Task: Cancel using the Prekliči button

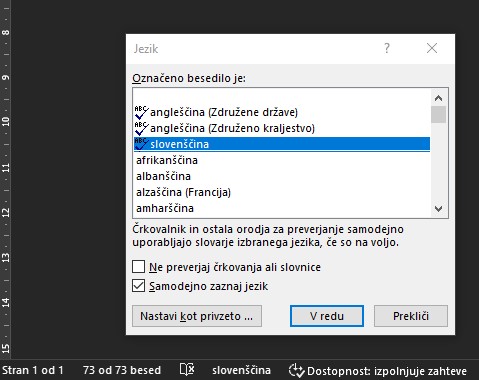Action: coord(411,316)
